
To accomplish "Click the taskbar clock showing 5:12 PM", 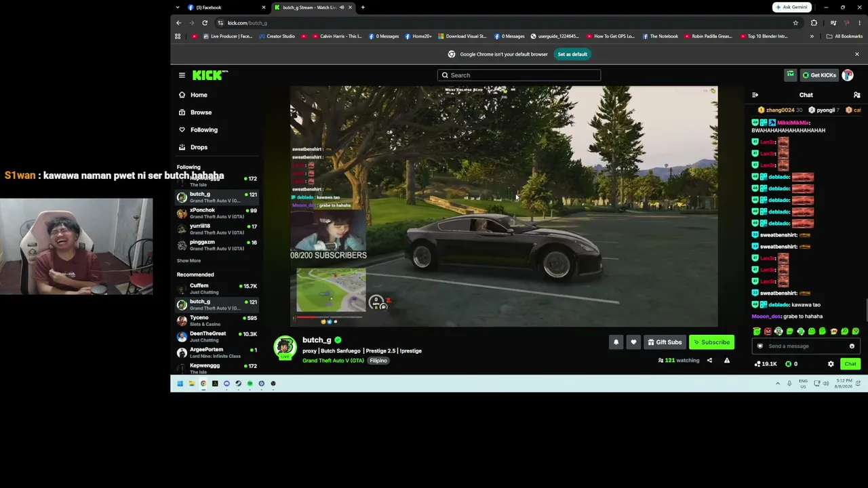I will [x=844, y=384].
